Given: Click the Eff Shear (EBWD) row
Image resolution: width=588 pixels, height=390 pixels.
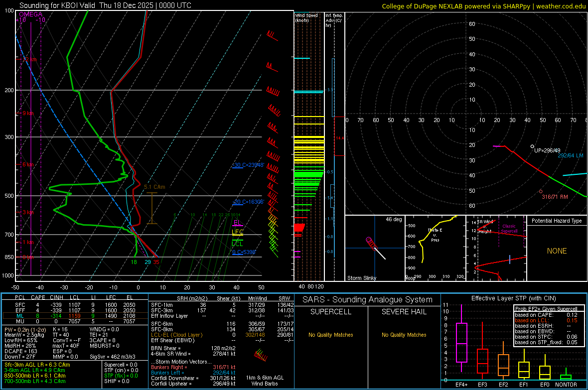Looking at the screenshot, I should [x=222, y=340].
